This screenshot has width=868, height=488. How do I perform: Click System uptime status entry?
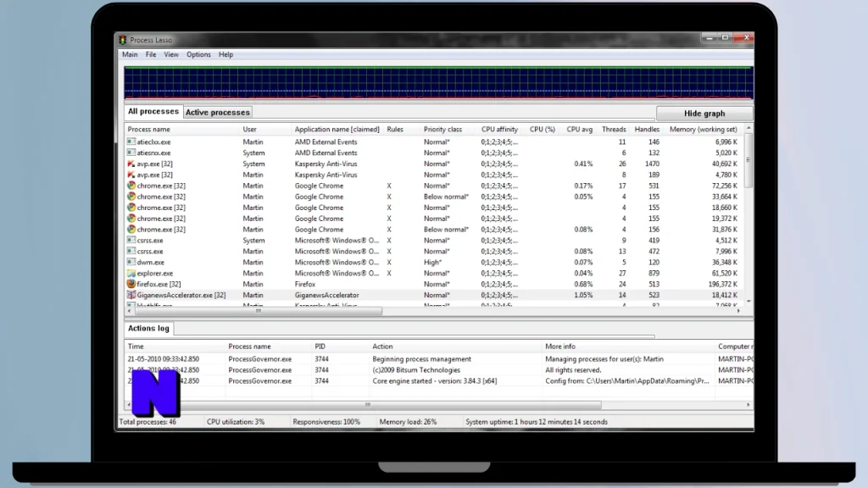click(537, 422)
